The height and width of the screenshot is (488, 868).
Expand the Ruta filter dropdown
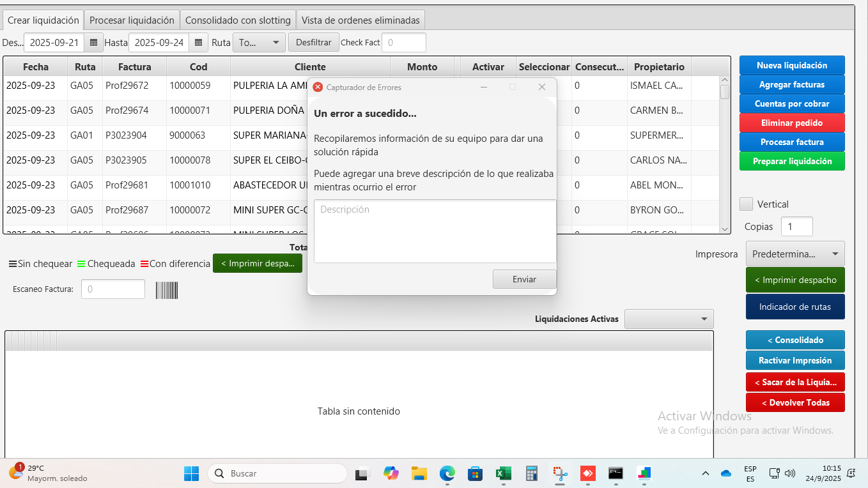(x=259, y=43)
